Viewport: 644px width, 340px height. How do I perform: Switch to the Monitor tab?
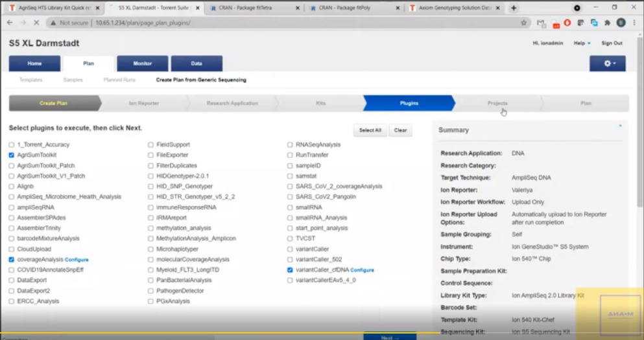click(x=142, y=63)
